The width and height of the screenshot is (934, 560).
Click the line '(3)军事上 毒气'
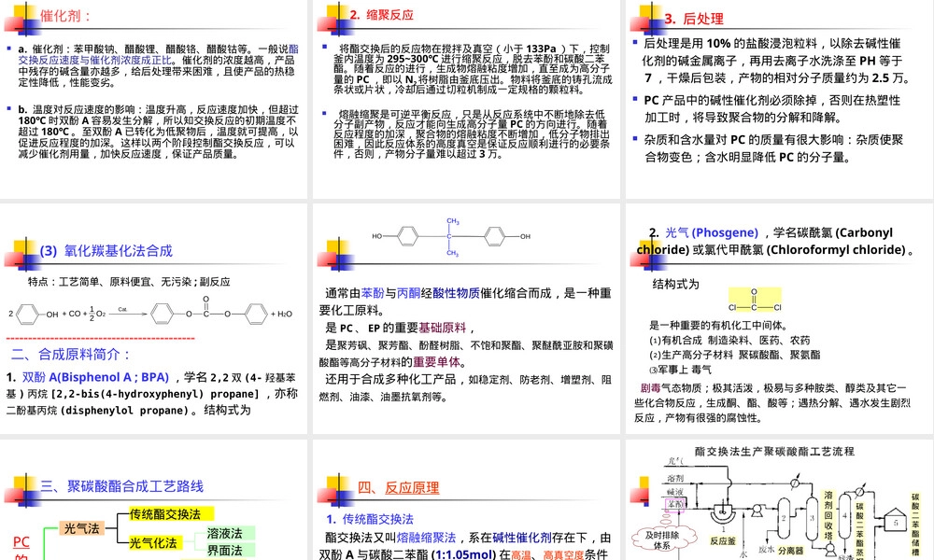tap(680, 370)
